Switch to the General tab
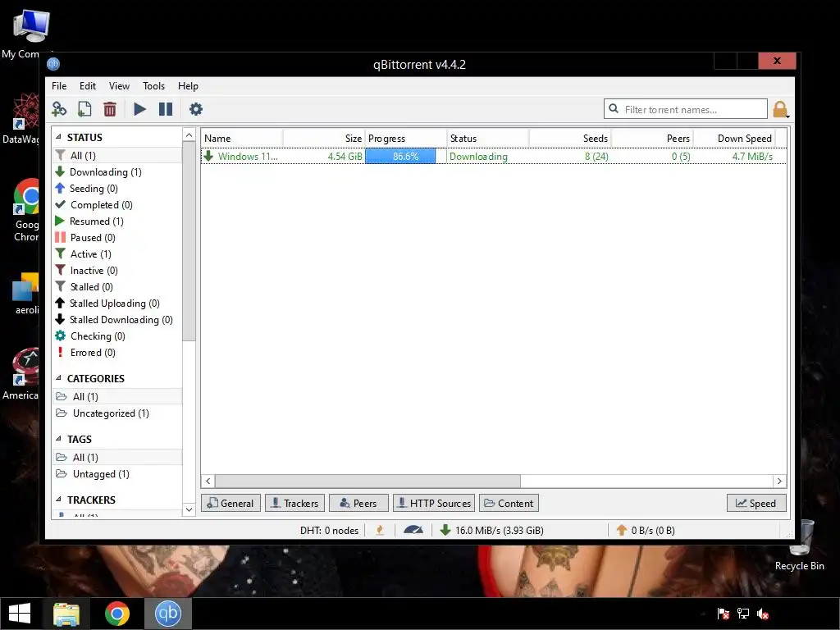840x630 pixels. pyautogui.click(x=231, y=503)
